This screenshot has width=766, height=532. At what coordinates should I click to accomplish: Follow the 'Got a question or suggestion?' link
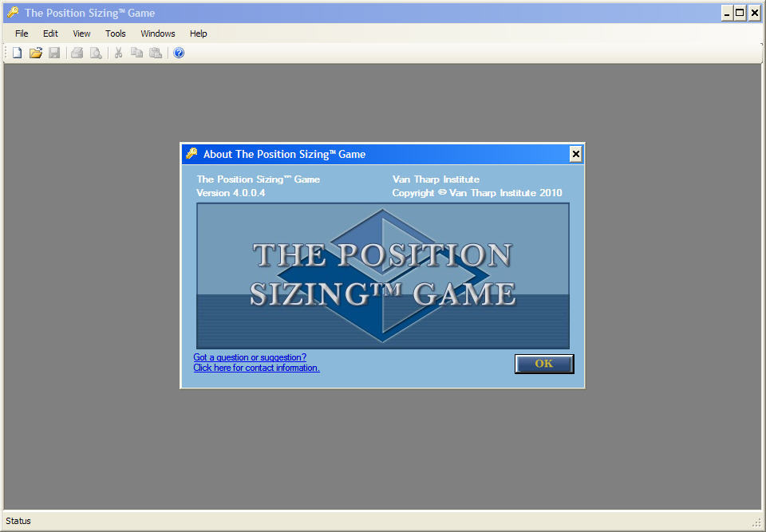(250, 357)
